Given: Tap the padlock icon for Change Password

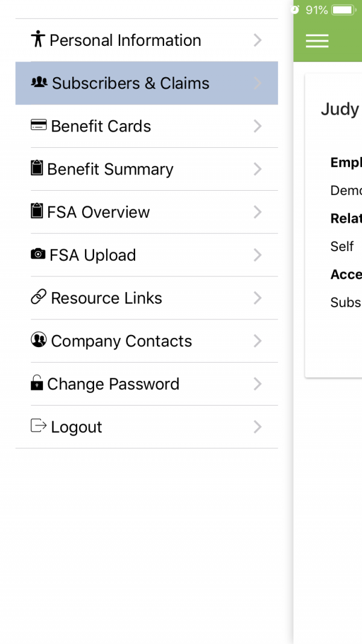Looking at the screenshot, I should (37, 383).
